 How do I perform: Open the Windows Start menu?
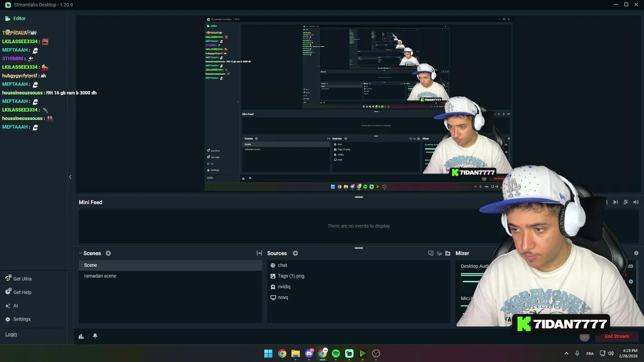(268, 353)
